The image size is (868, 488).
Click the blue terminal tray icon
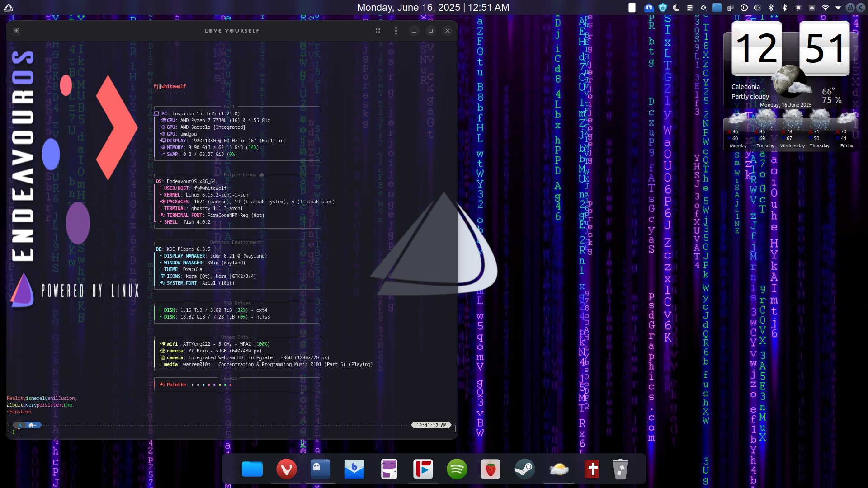click(x=717, y=7)
